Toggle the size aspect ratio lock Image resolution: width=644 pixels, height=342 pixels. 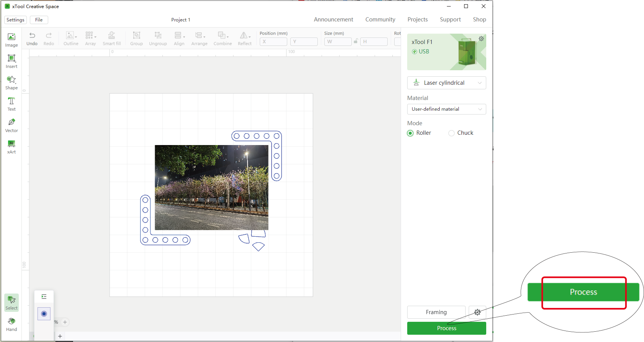coord(356,41)
